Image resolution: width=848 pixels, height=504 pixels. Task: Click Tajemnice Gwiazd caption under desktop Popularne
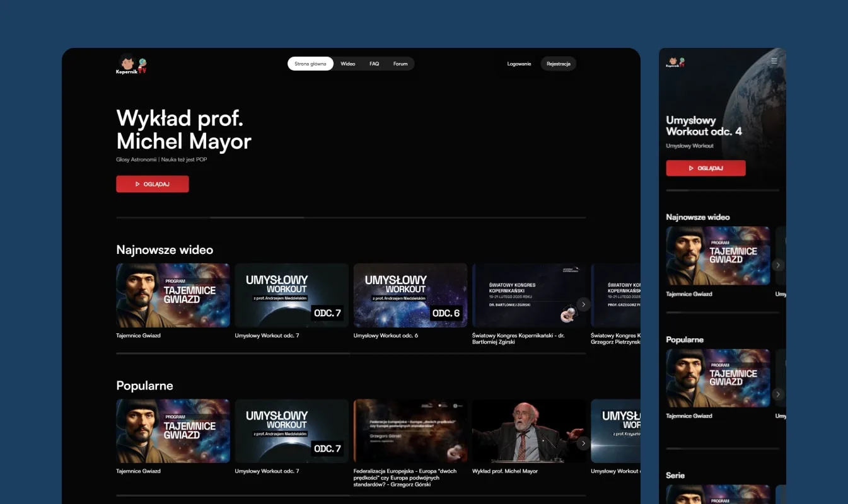(138, 471)
